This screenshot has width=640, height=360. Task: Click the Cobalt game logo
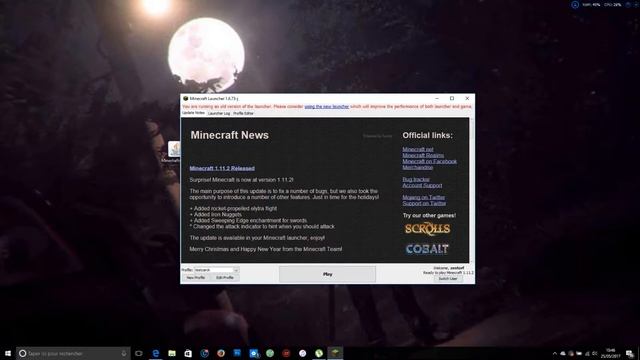coord(427,249)
